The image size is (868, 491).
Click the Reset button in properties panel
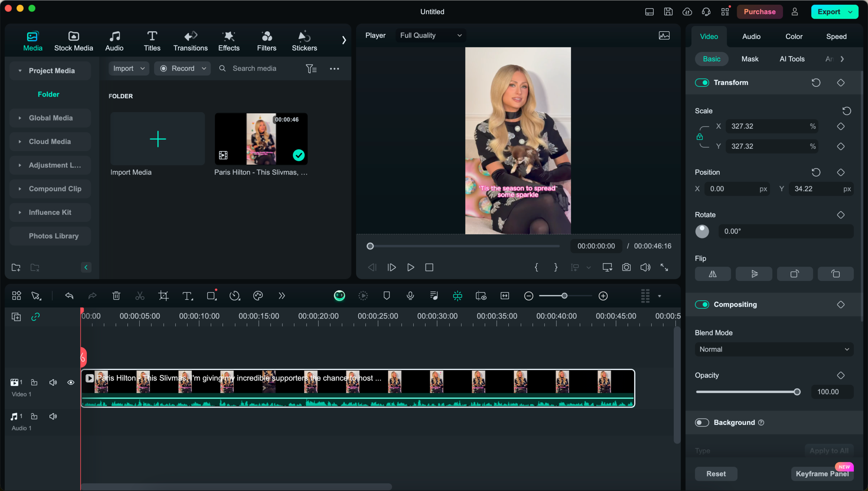click(715, 473)
